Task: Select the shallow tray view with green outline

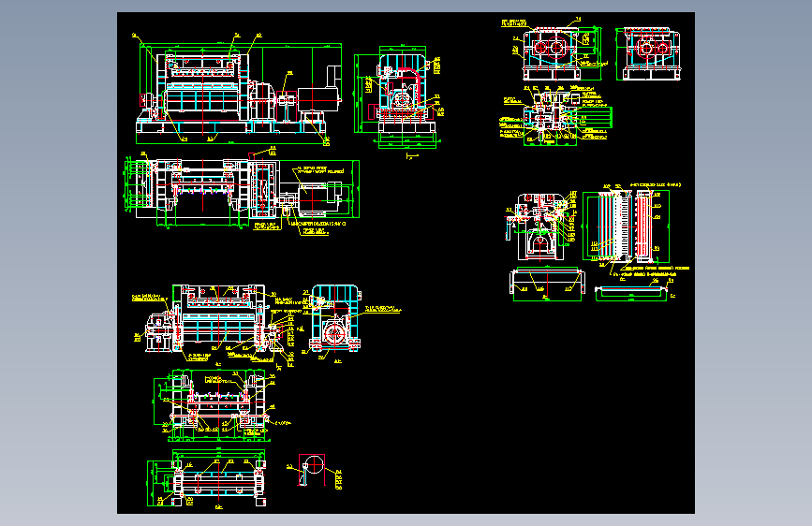Action: (634, 291)
